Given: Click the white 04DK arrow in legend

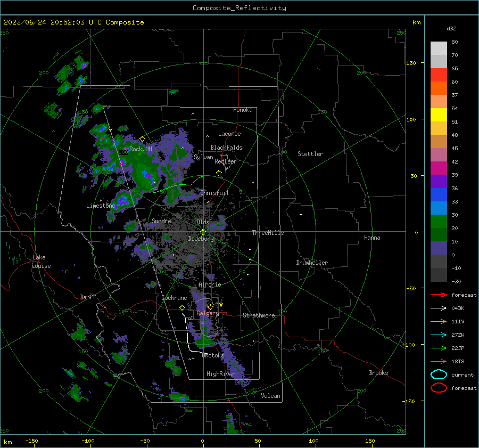Looking at the screenshot, I should (x=439, y=308).
